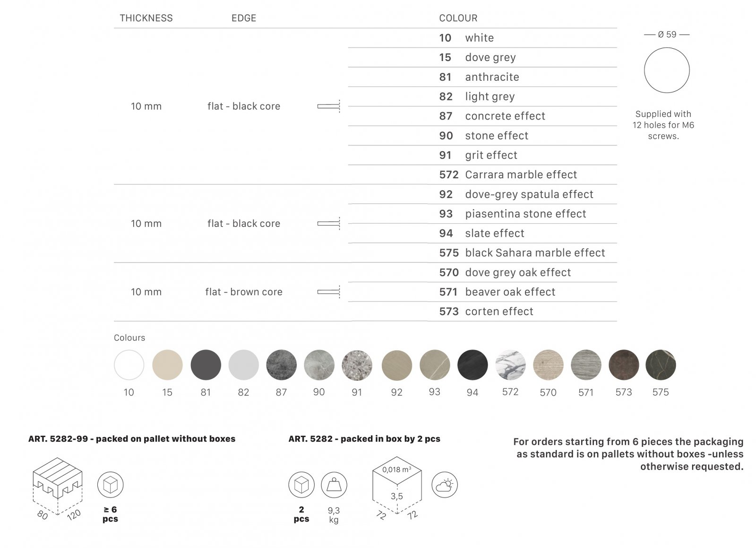This screenshot has height=548, width=756.
Task: Choose the corten effect swatch 573
Action: click(624, 365)
